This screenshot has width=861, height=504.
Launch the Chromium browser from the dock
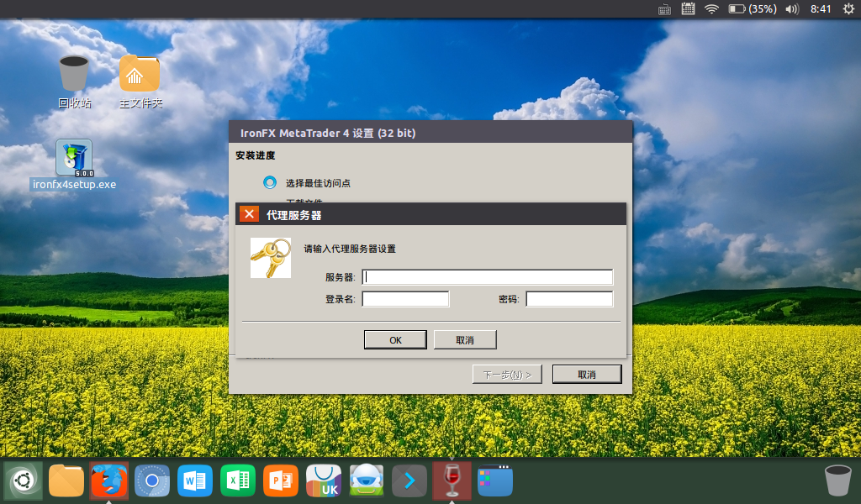(x=152, y=481)
